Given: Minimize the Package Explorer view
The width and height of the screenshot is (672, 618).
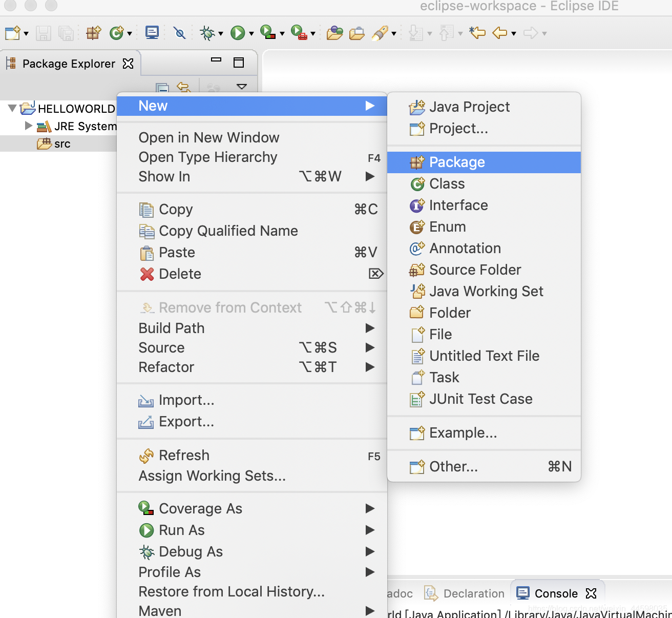Looking at the screenshot, I should [x=216, y=60].
